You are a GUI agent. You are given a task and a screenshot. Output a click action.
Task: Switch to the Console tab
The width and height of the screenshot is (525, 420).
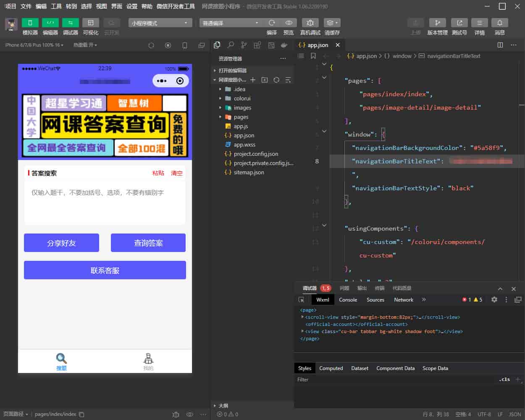click(x=348, y=300)
